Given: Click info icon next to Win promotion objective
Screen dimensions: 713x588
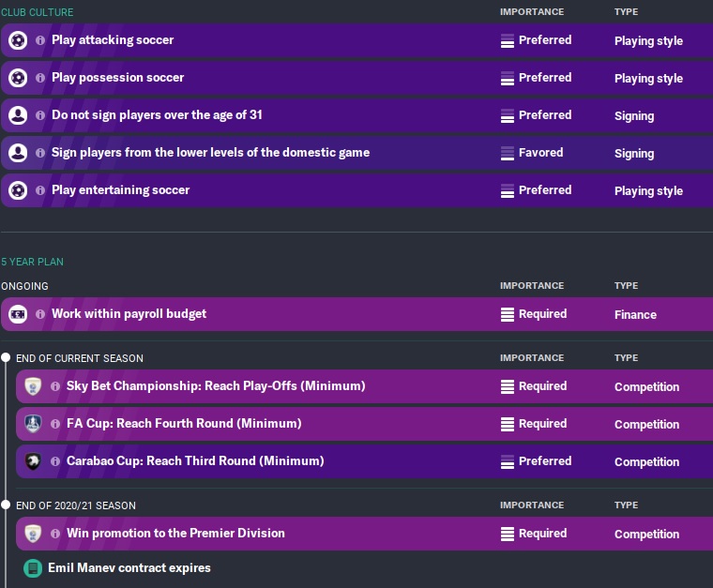Looking at the screenshot, I should coord(55,534).
